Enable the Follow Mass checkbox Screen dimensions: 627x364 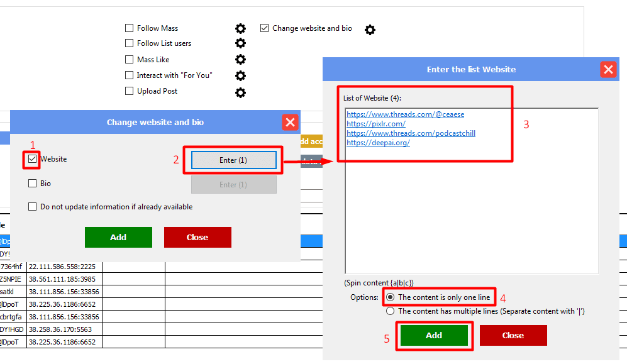129,28
